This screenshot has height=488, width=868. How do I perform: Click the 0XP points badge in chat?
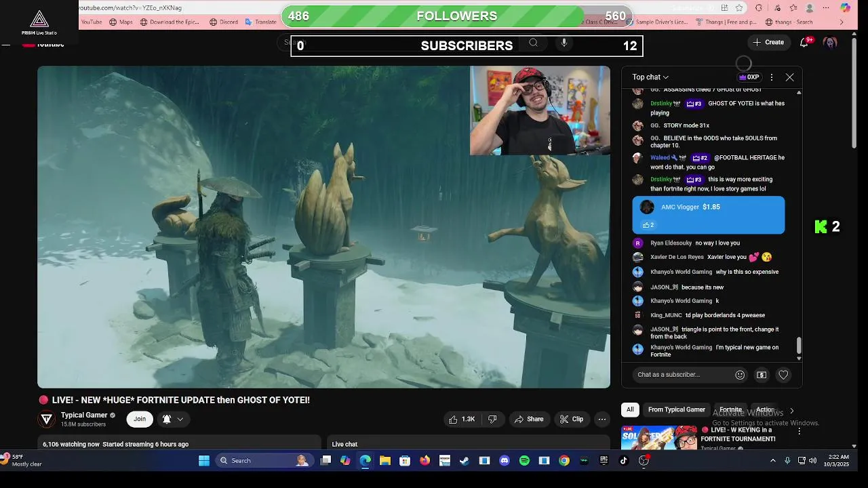749,77
